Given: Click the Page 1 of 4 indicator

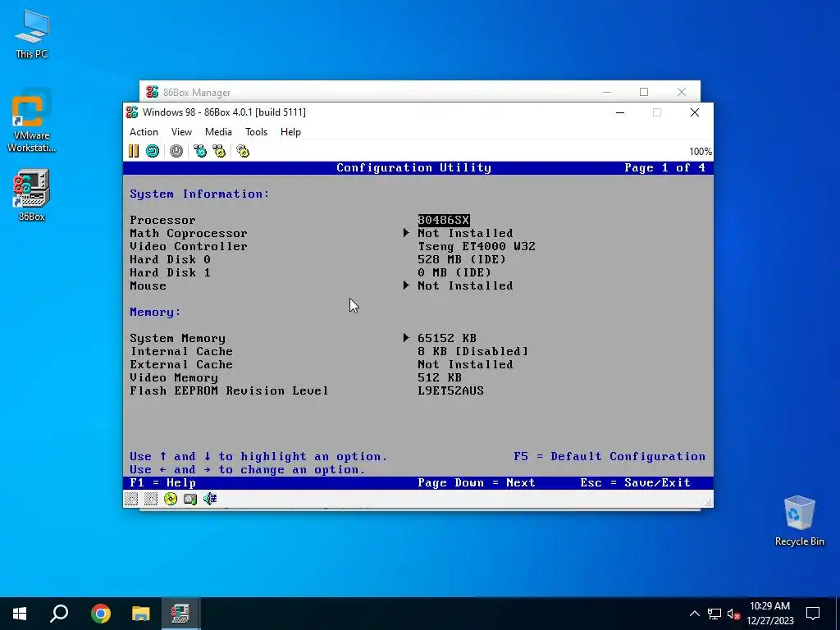Looking at the screenshot, I should (664, 167).
